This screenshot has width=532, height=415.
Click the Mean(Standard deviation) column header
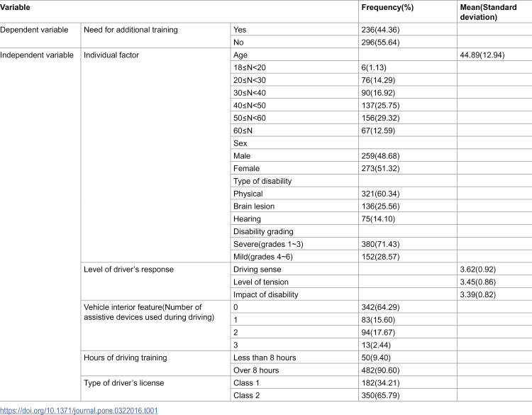point(488,12)
